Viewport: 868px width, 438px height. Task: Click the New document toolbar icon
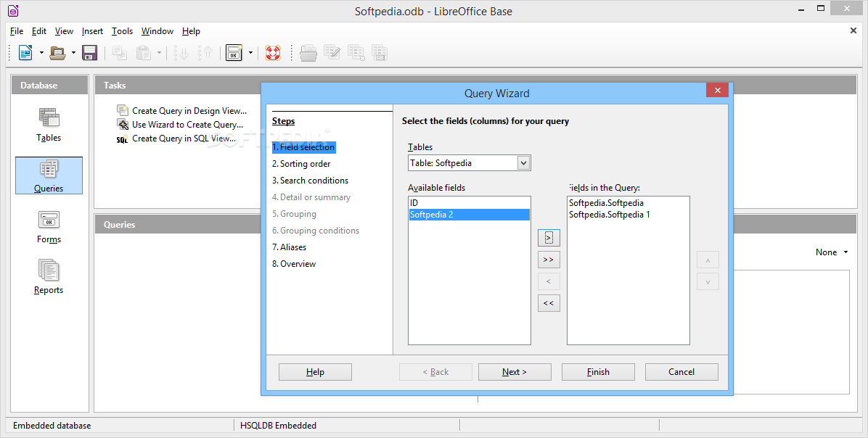point(25,53)
